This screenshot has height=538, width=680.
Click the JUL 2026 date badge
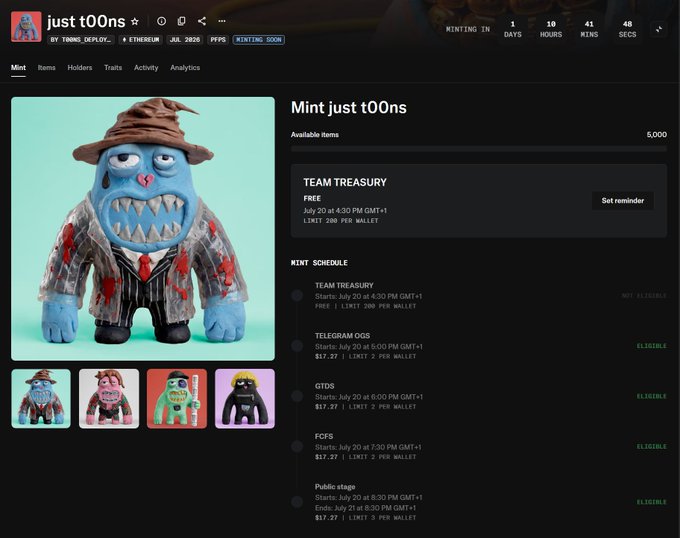(185, 40)
